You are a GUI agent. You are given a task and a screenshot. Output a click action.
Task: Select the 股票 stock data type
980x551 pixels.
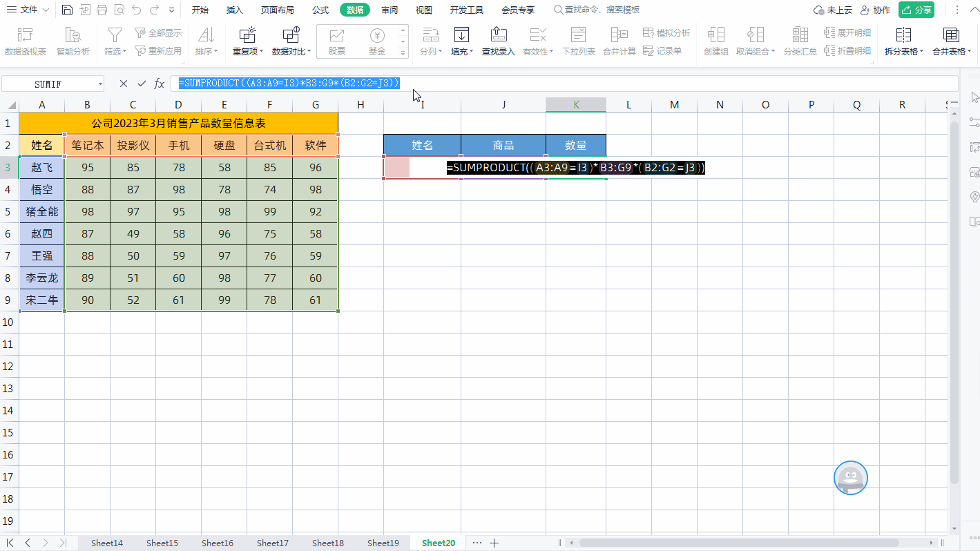337,41
